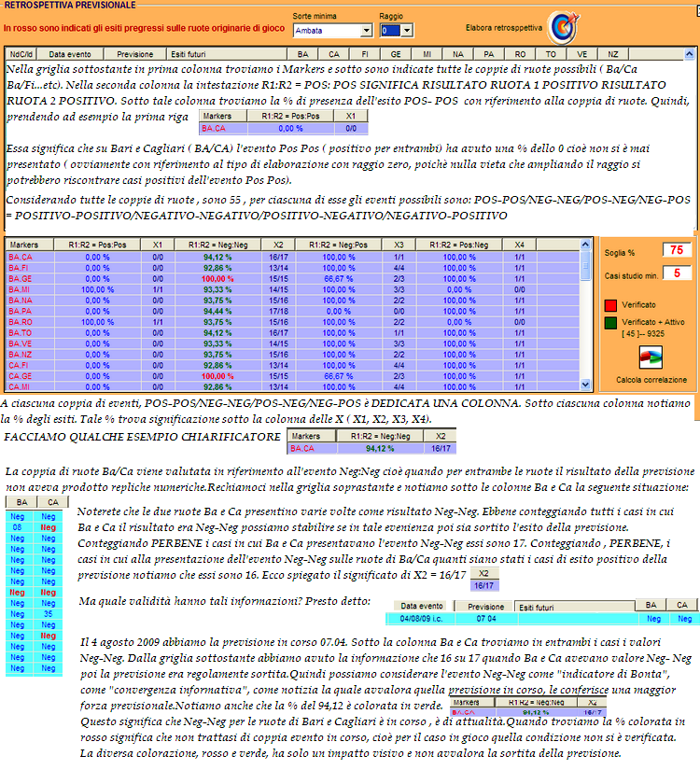Screen dimensions: 700x784
Task: Click the Casi studio min. input field
Action: click(x=677, y=273)
